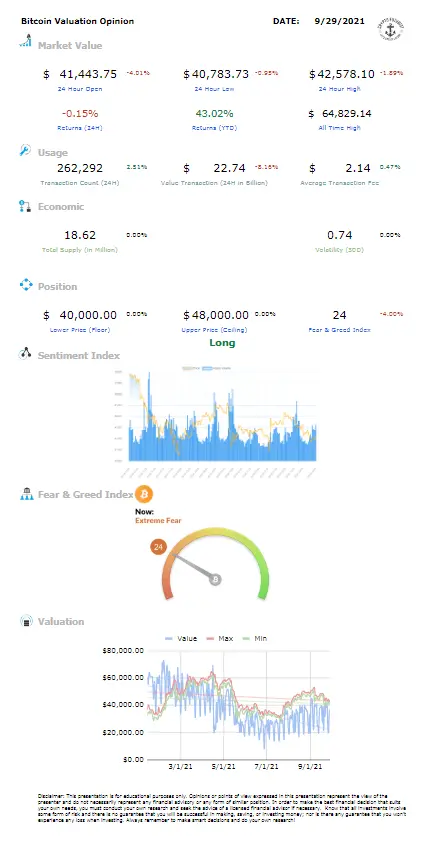Click the Market Value heading
The height and width of the screenshot is (841, 445).
coord(70,46)
